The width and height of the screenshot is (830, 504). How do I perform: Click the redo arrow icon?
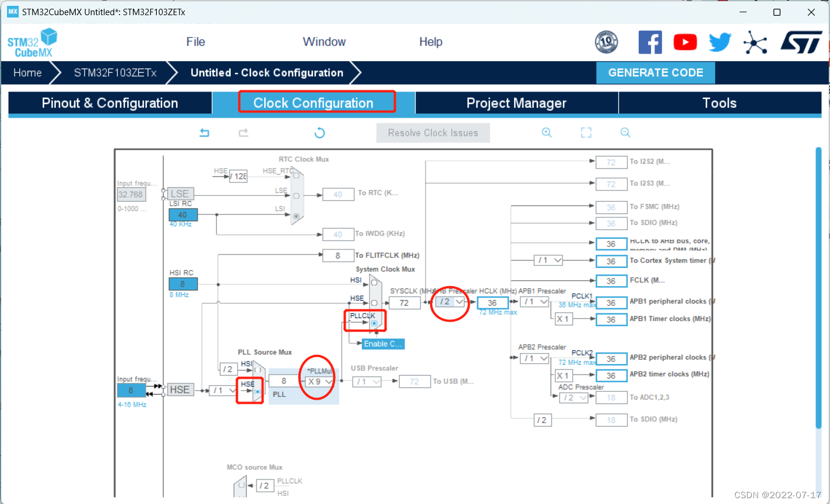click(x=244, y=133)
